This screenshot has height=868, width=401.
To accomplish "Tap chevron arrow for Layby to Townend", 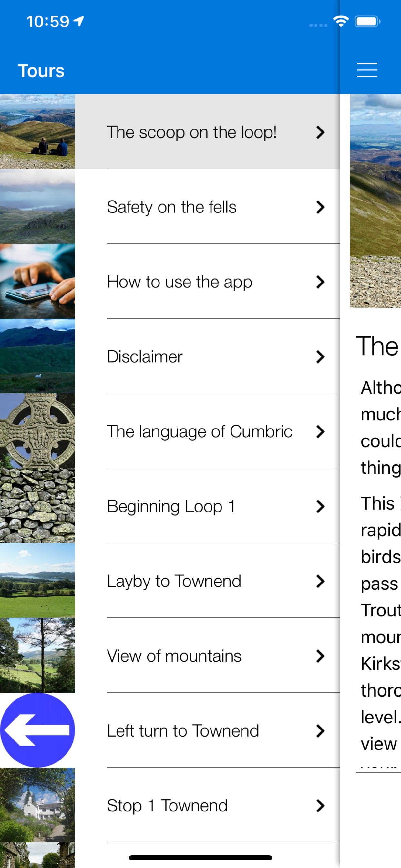I will (x=320, y=581).
